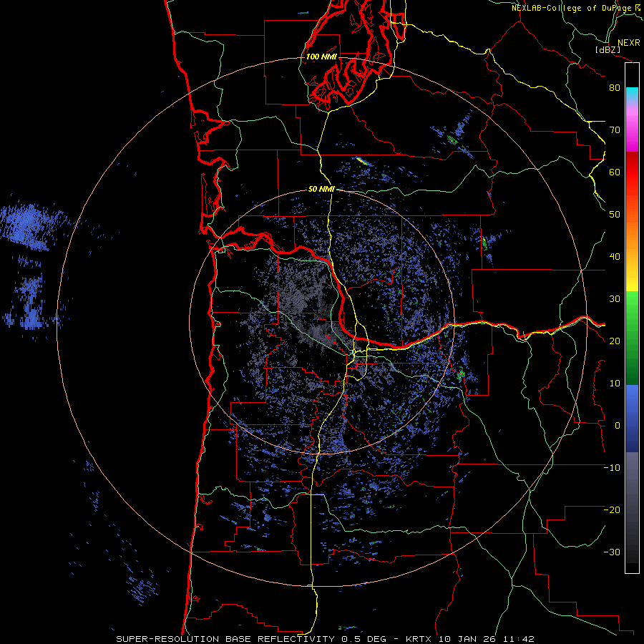Viewport: 644px width, 644px height.
Task: Click the 70 value on the scale
Action: coord(615,130)
